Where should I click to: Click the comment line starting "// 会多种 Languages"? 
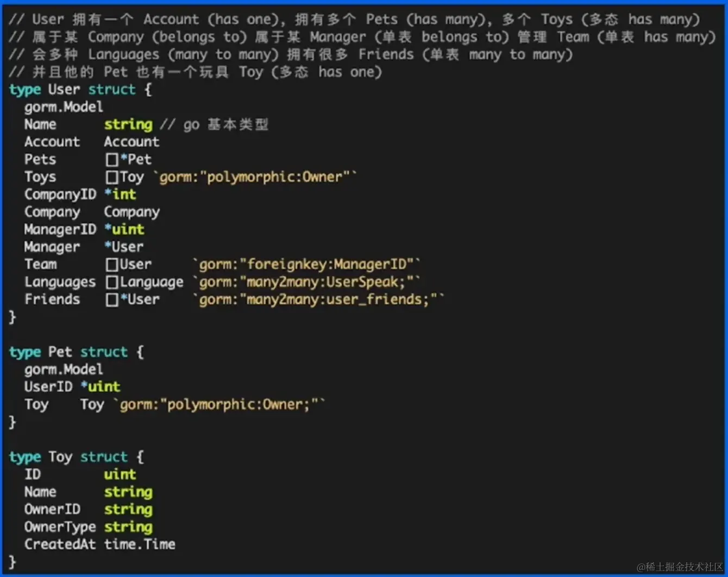291,54
